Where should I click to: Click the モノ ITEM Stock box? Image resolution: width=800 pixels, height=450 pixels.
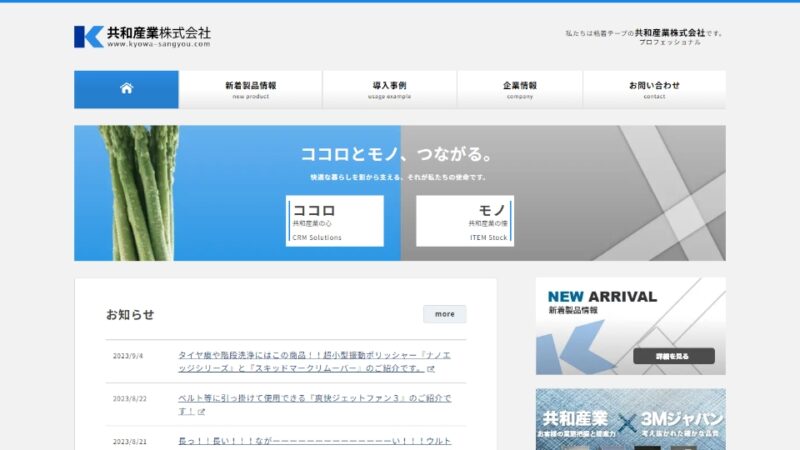[464, 221]
